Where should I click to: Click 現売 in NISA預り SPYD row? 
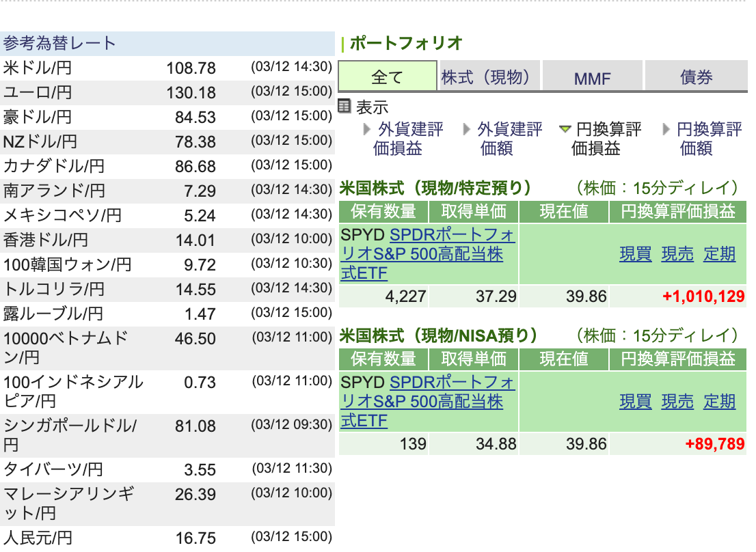[677, 401]
